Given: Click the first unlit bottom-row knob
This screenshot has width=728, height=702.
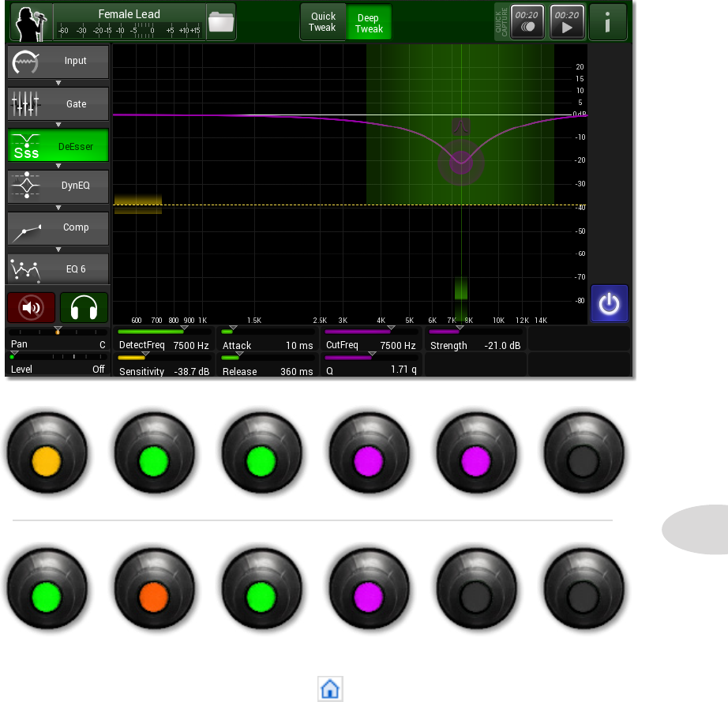Looking at the screenshot, I should [x=476, y=588].
